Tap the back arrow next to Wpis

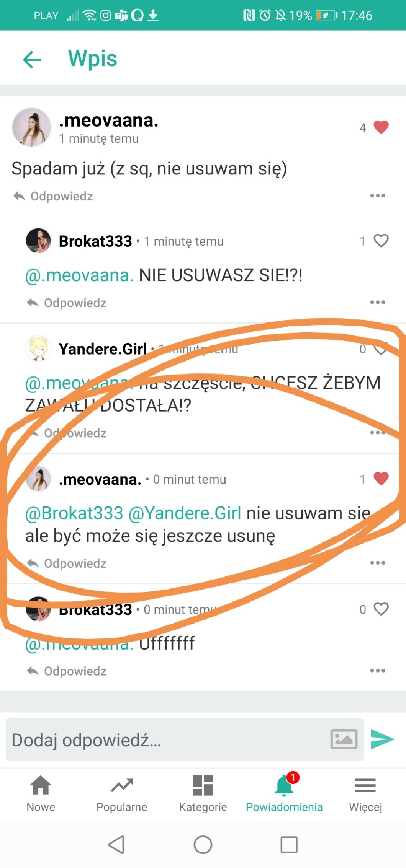tap(32, 60)
